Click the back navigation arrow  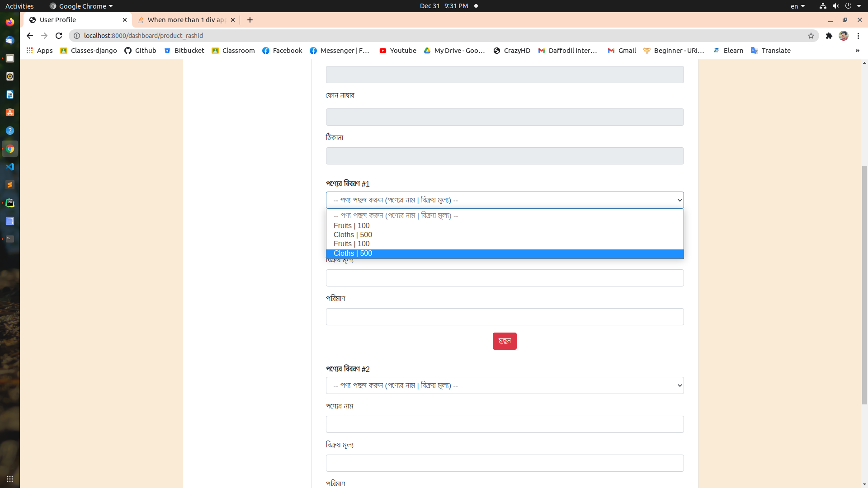[x=30, y=36]
